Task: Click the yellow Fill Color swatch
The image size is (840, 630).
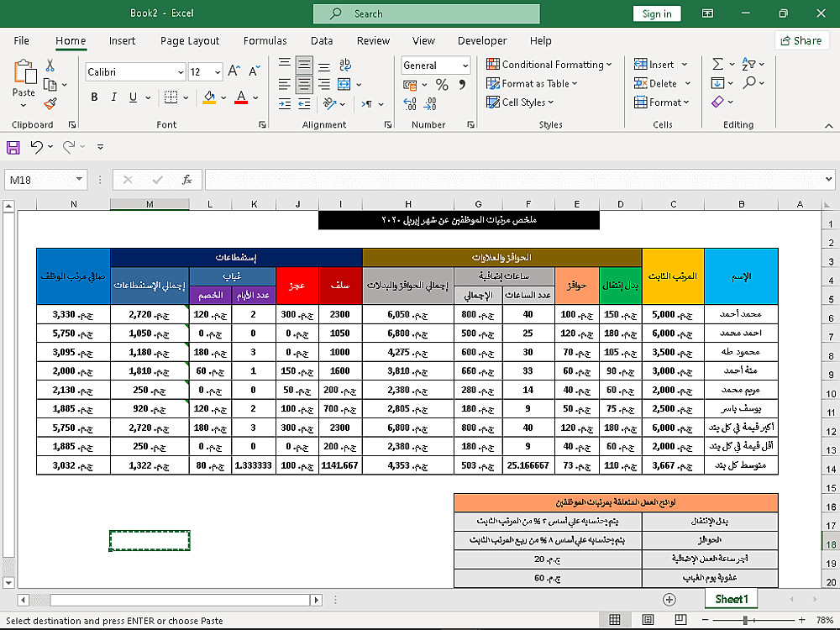Action: 209,97
